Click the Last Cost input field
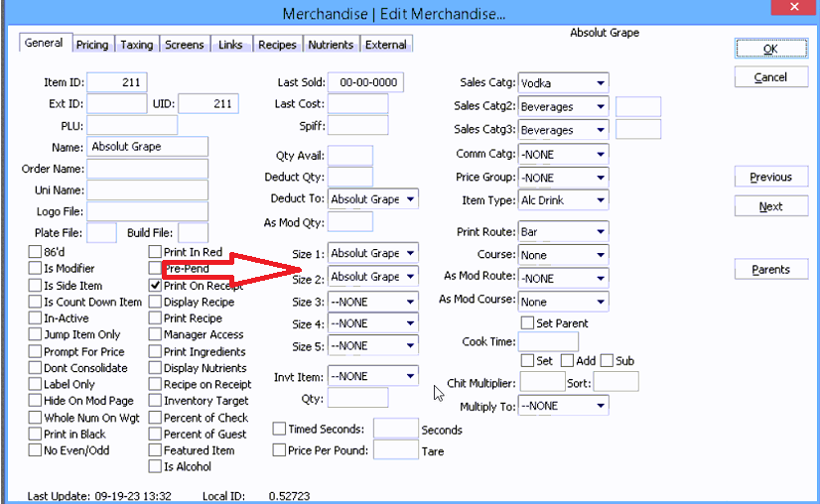Viewport: 820px width, 504px height. pyautogui.click(x=357, y=103)
